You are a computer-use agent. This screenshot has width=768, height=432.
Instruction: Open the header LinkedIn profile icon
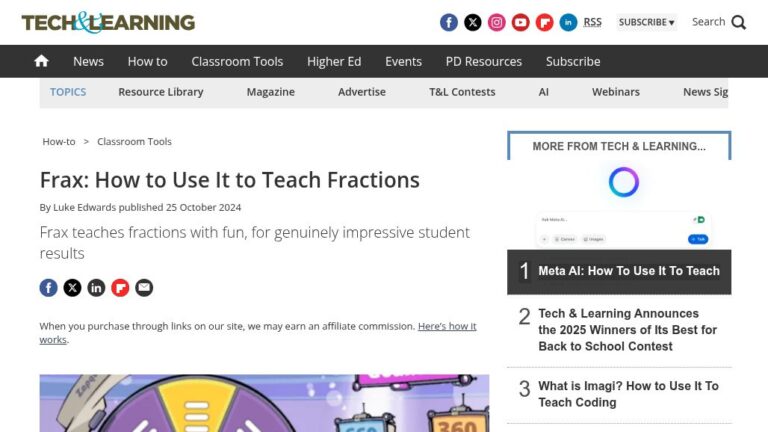point(569,22)
